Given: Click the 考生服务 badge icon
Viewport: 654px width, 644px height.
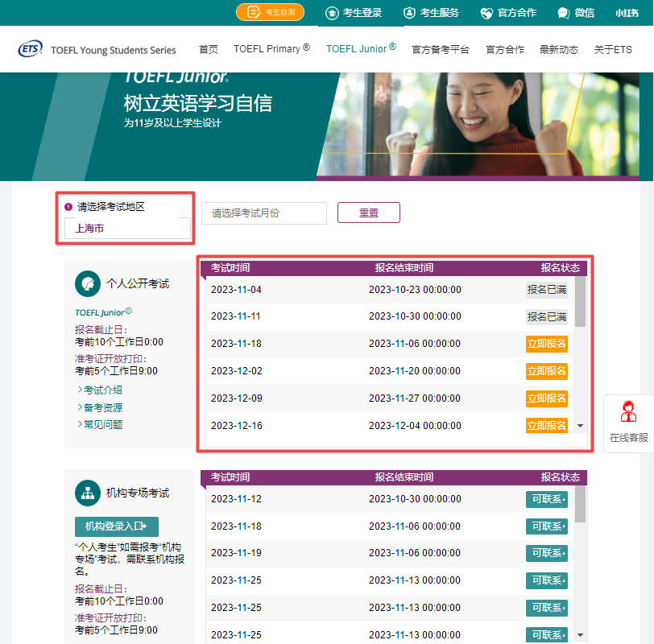Looking at the screenshot, I should tap(409, 13).
